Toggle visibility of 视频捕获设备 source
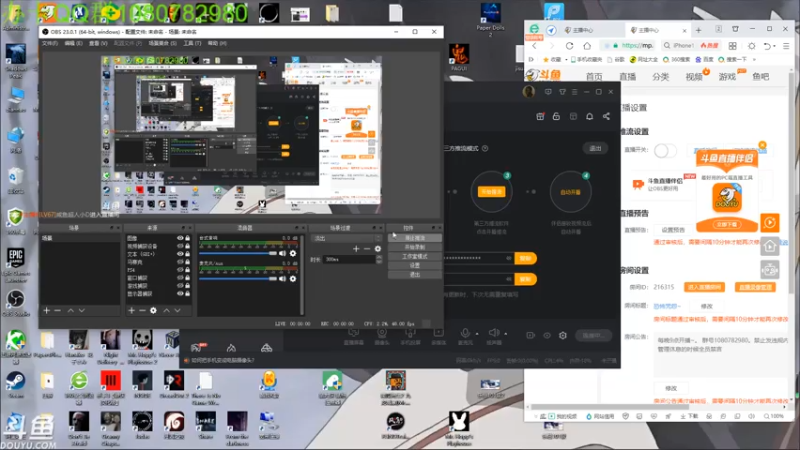Screen dimensions: 800x450 (180, 246)
